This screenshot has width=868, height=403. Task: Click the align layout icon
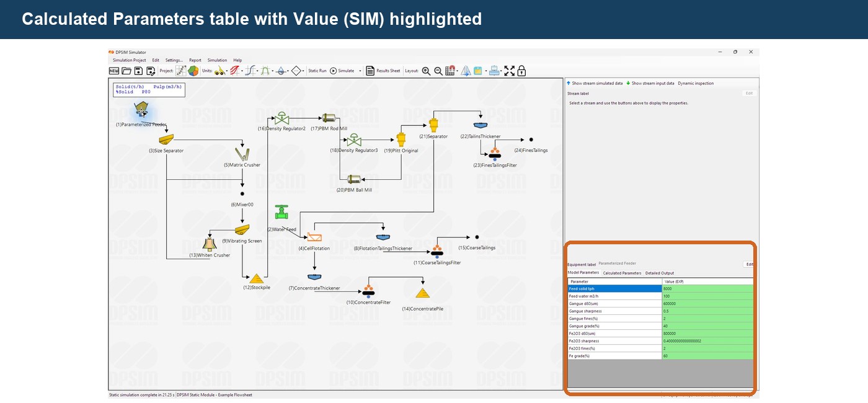[494, 71]
